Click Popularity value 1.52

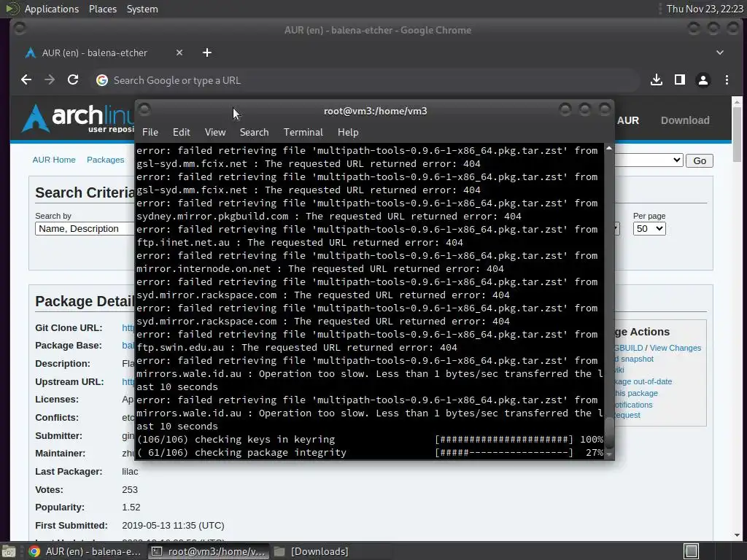pyautogui.click(x=131, y=507)
